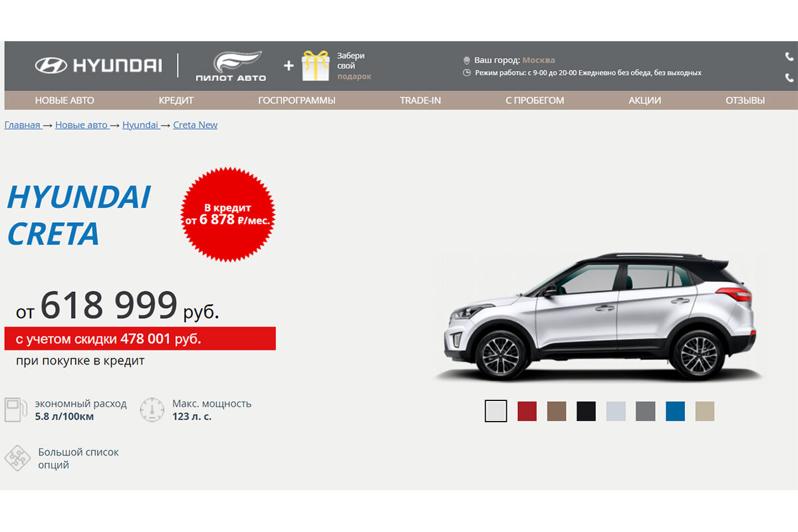Click the gift box icon
The height and width of the screenshot is (532, 798).
[315, 66]
